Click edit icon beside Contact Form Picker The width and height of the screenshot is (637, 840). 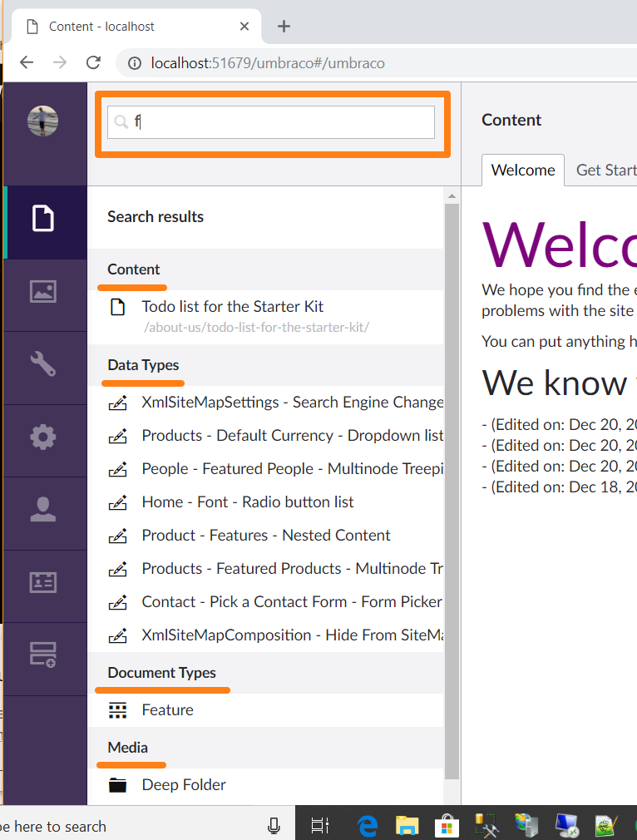pos(118,602)
